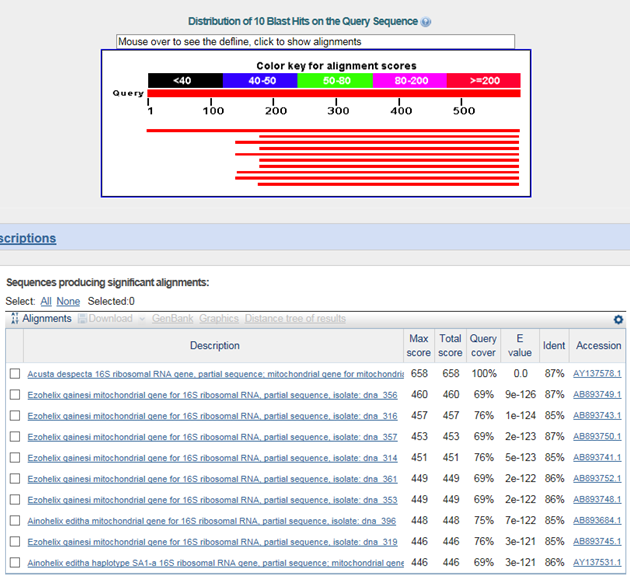The image size is (630, 579).
Task: Click Query cover 100% cell
Action: point(484,374)
